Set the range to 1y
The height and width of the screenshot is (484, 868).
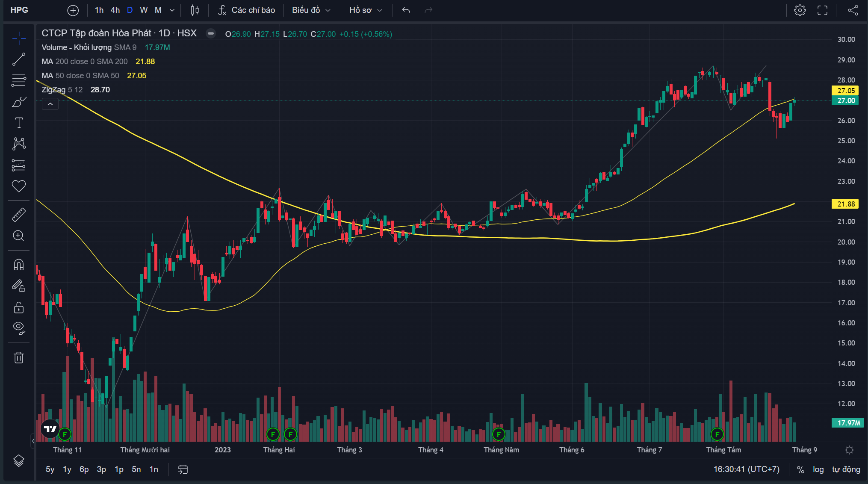(x=67, y=469)
